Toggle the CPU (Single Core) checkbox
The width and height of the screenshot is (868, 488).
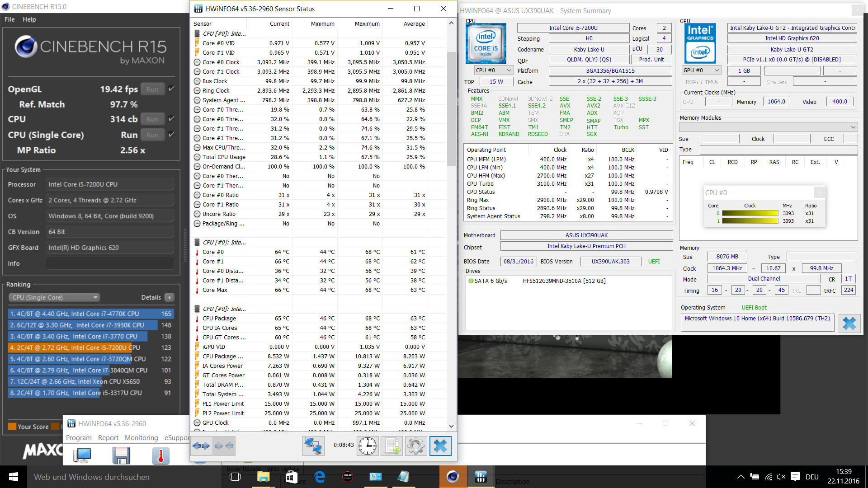pos(171,135)
